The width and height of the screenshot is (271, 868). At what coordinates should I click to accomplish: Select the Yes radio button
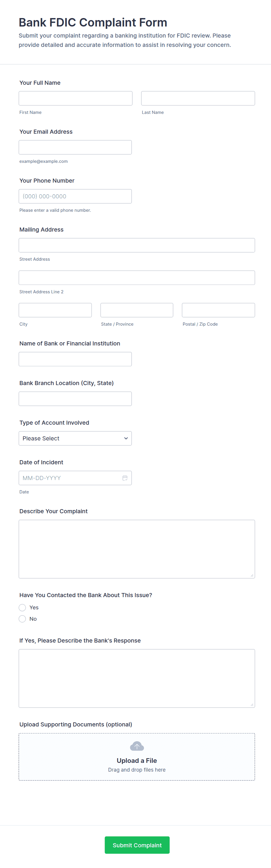[22, 607]
